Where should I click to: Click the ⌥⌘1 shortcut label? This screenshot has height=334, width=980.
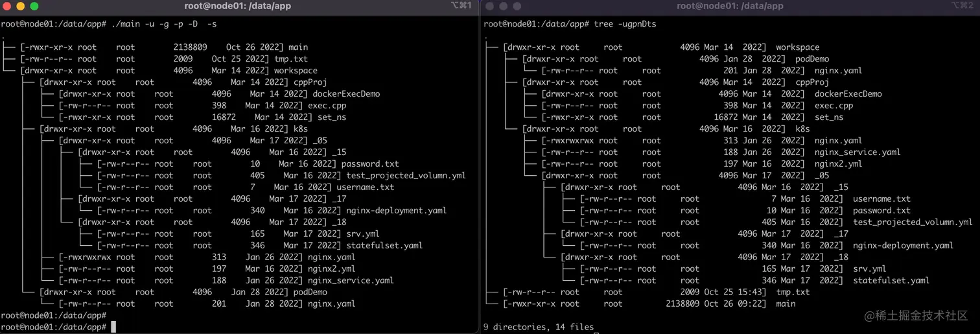(461, 6)
